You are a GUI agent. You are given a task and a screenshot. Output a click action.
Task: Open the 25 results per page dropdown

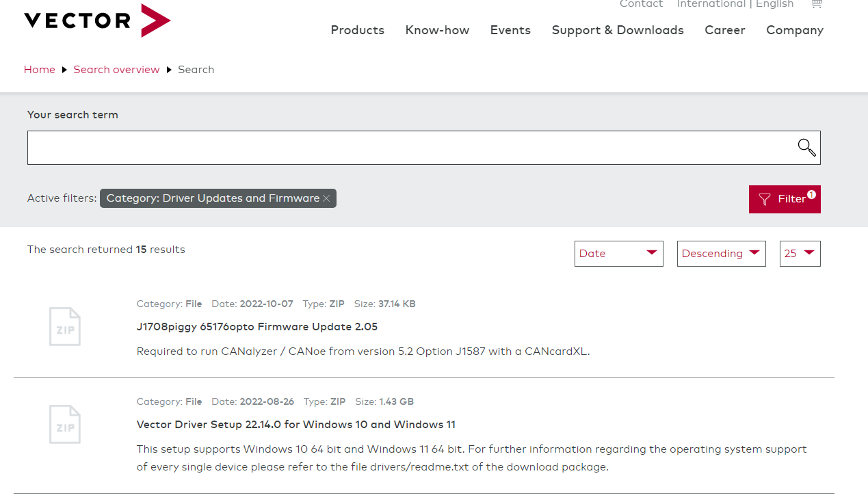point(800,253)
